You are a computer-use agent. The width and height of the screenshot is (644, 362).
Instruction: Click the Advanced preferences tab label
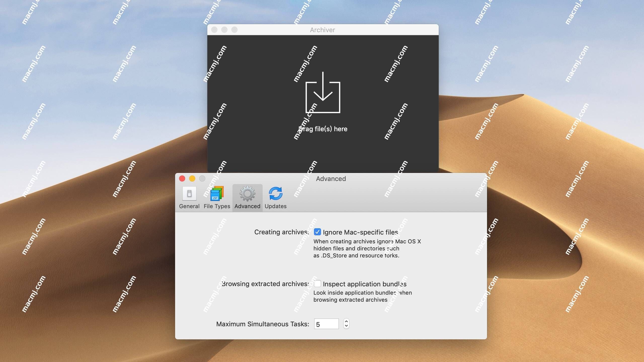(x=247, y=206)
